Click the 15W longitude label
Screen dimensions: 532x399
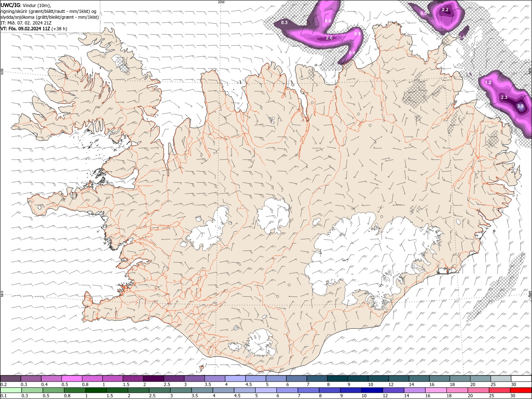click(440, 2)
